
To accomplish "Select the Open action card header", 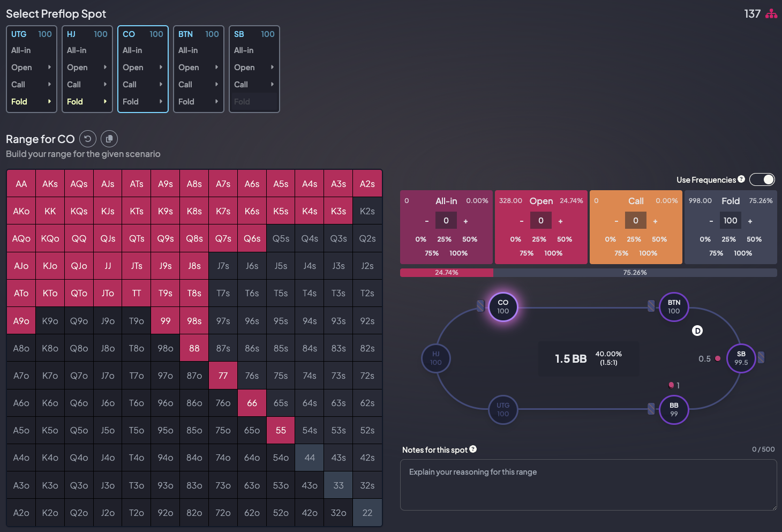I will click(541, 201).
